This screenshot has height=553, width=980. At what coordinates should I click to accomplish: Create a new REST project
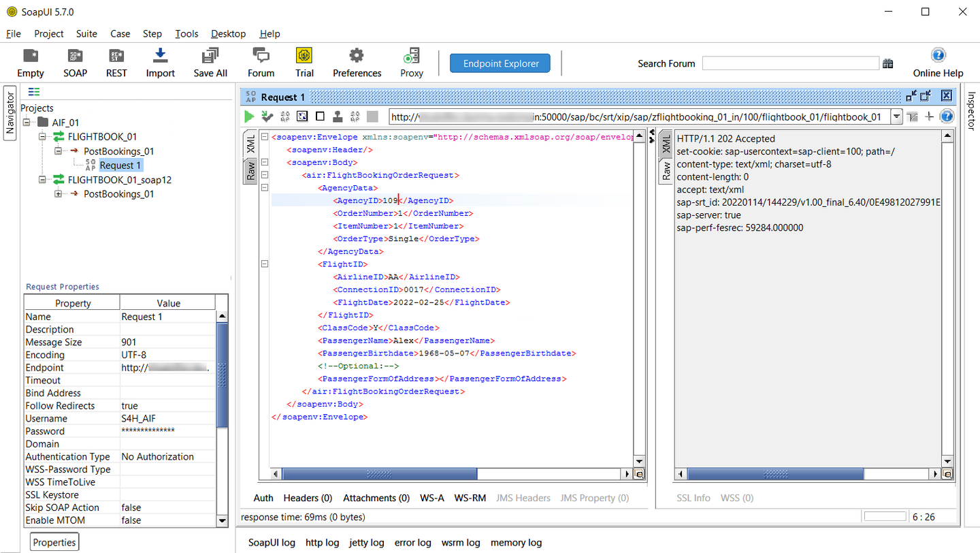tap(116, 57)
